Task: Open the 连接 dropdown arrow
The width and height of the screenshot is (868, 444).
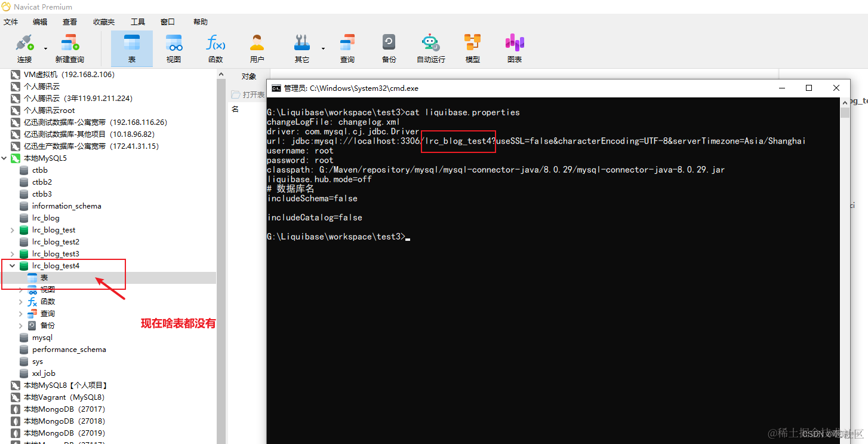Action: point(45,48)
